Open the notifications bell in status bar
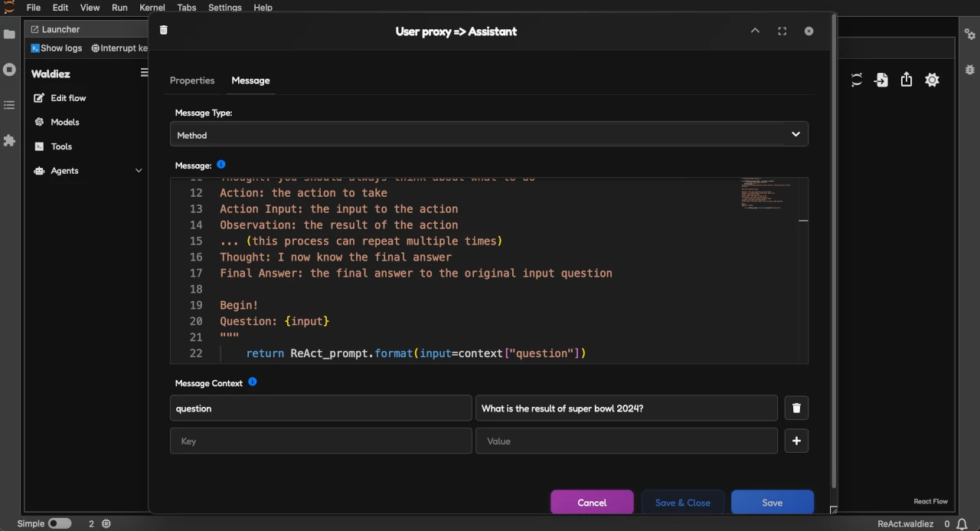 point(962,523)
